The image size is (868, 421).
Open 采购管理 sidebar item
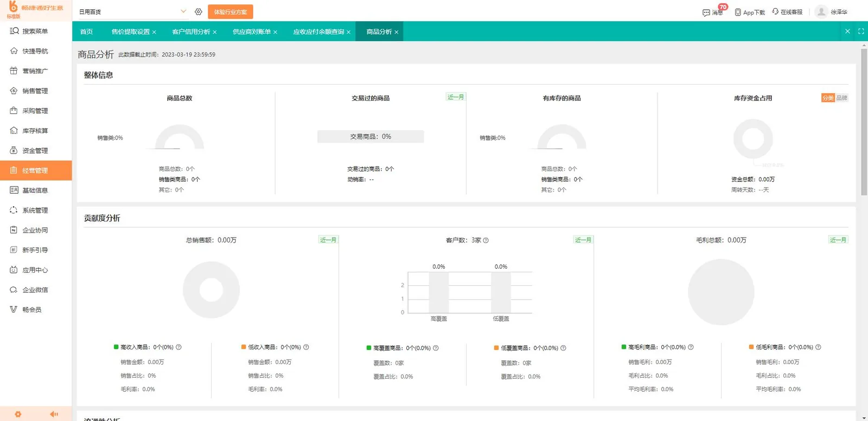[36, 111]
